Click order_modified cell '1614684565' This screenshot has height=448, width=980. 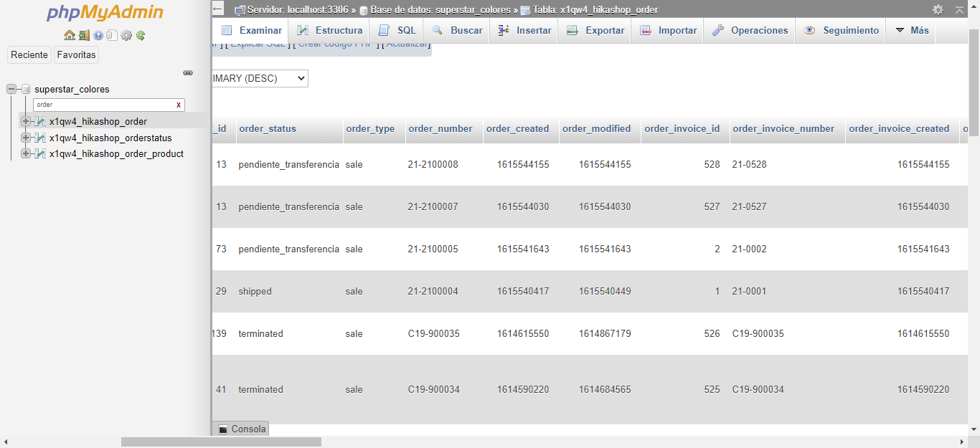tap(605, 389)
